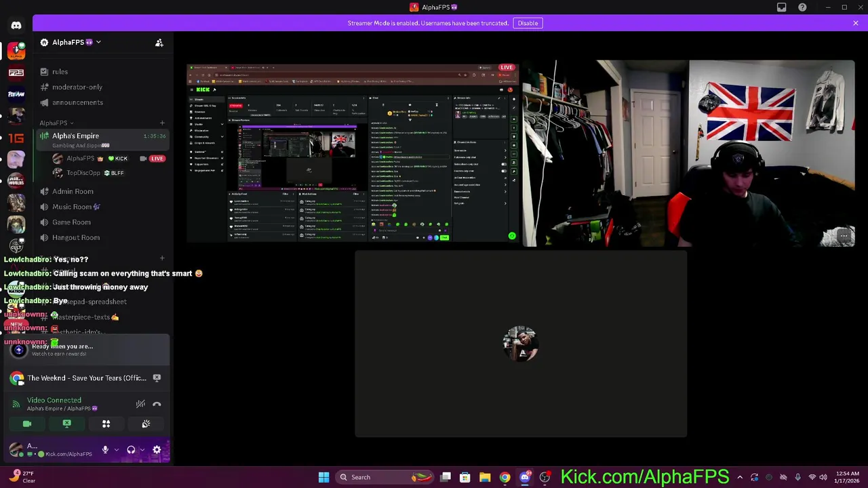Click the Kick dashboard stream tile

click(353, 154)
